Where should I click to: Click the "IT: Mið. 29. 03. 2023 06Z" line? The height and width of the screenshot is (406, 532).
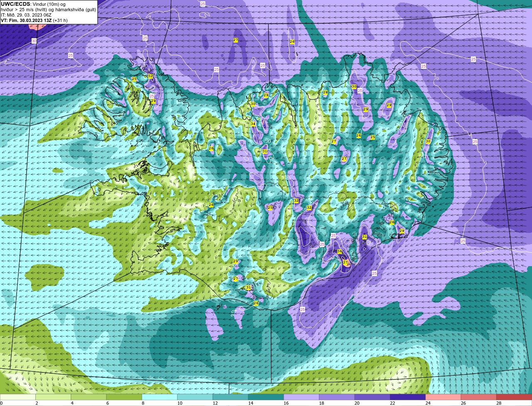pos(26,15)
